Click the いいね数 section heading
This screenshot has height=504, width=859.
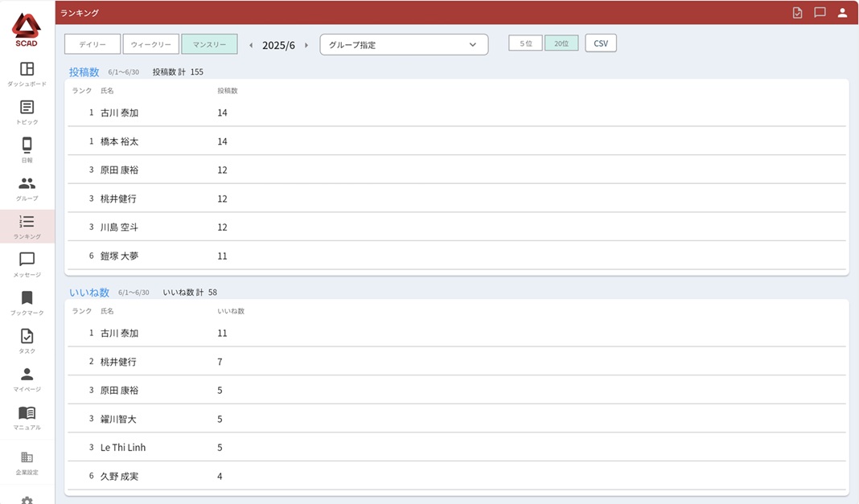(x=89, y=293)
